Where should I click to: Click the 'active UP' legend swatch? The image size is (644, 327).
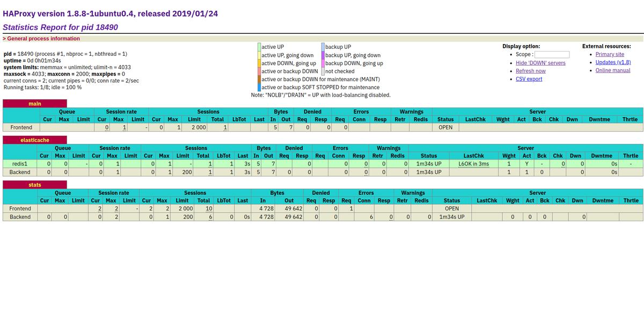click(259, 47)
